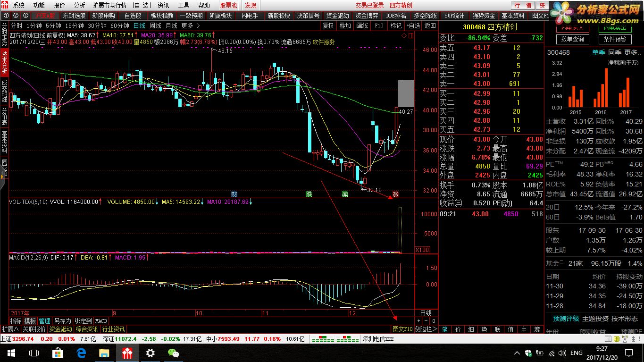Open the 成交明细 side tab
This screenshot has width=644, height=362.
[x=4, y=91]
